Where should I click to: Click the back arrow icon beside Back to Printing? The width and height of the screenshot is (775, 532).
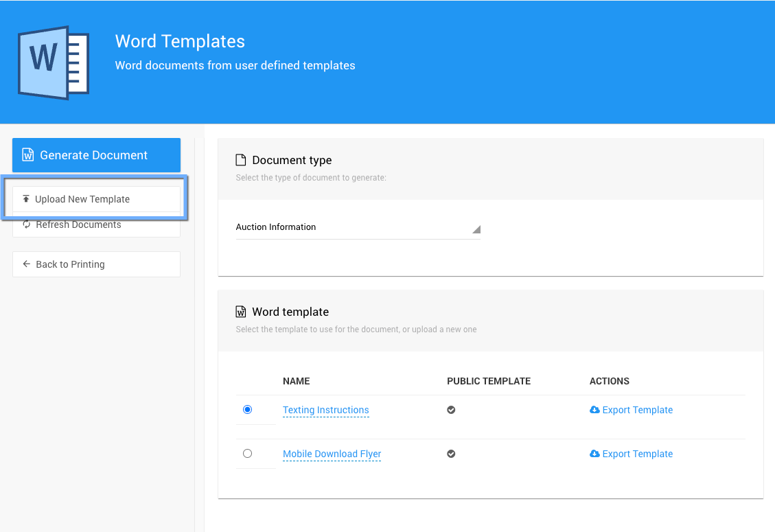tap(27, 264)
